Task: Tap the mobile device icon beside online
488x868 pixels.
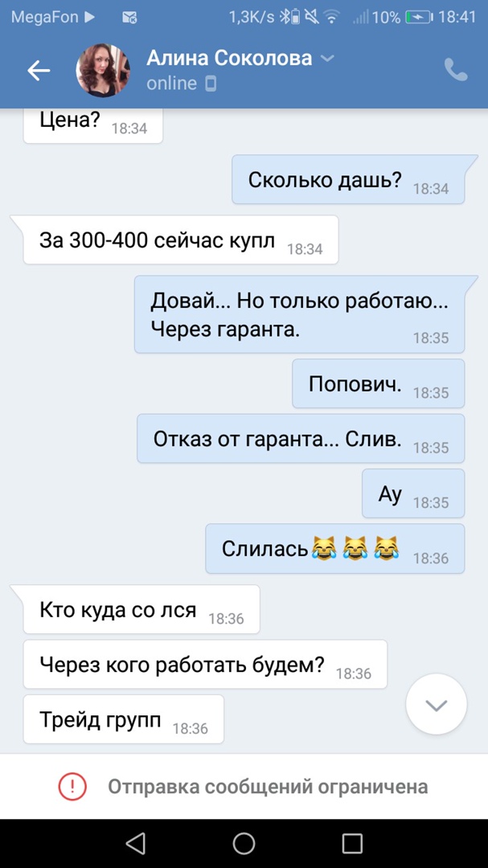Action: [x=211, y=84]
